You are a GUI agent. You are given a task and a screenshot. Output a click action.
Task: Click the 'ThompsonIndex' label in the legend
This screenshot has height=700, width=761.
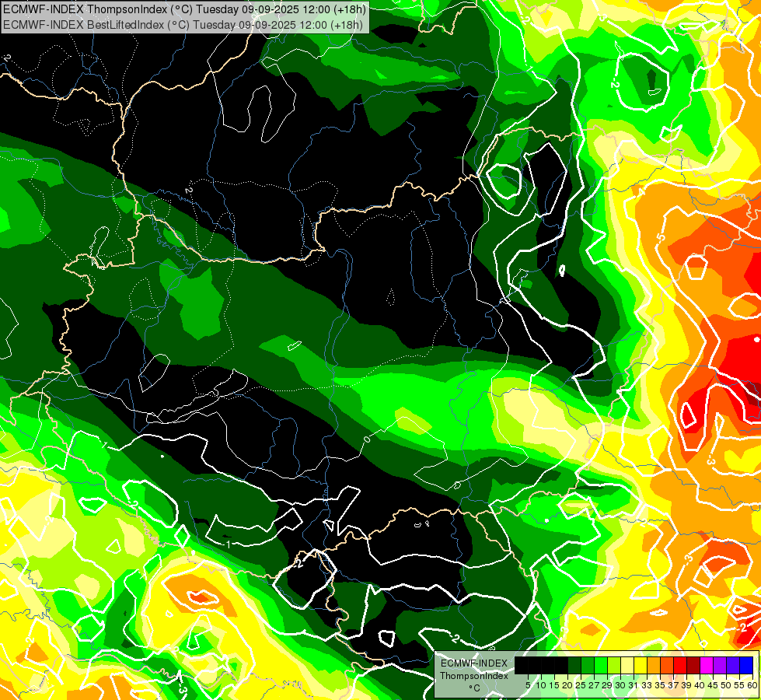[x=474, y=676]
